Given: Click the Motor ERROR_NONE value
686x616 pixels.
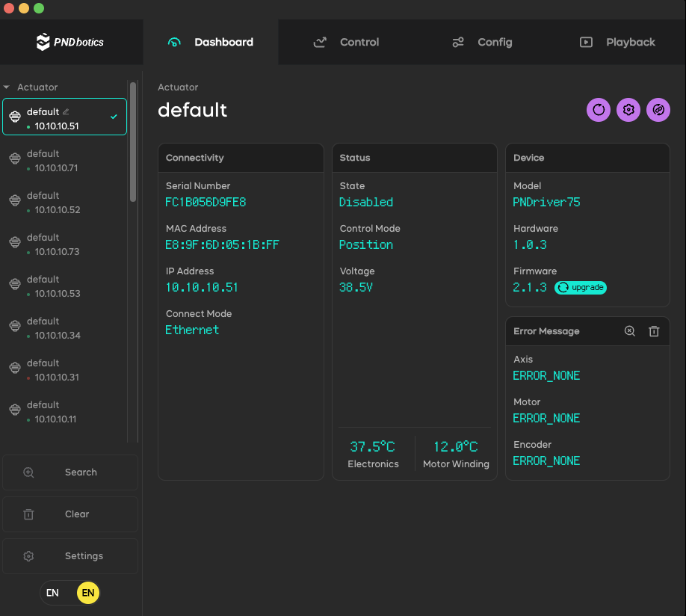Looking at the screenshot, I should [546, 418].
